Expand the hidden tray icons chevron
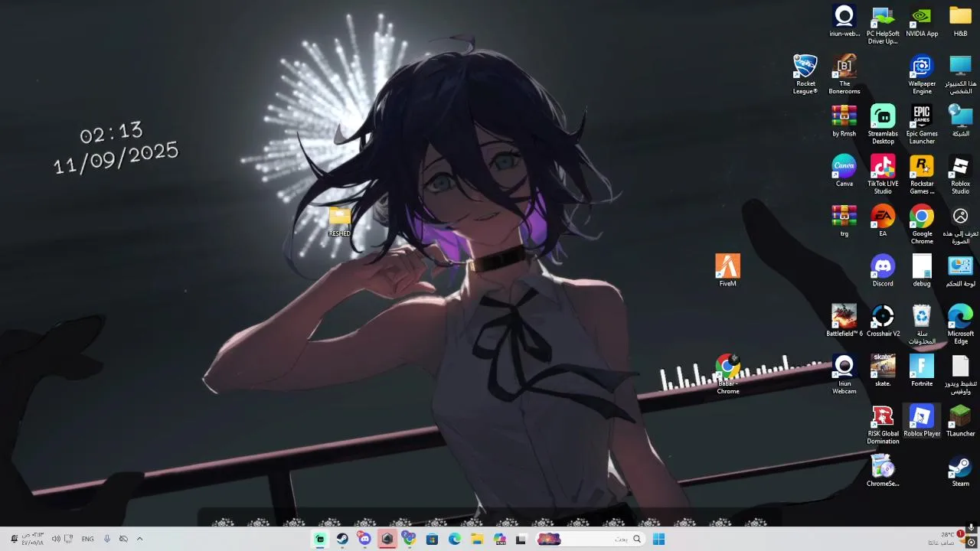 [139, 539]
